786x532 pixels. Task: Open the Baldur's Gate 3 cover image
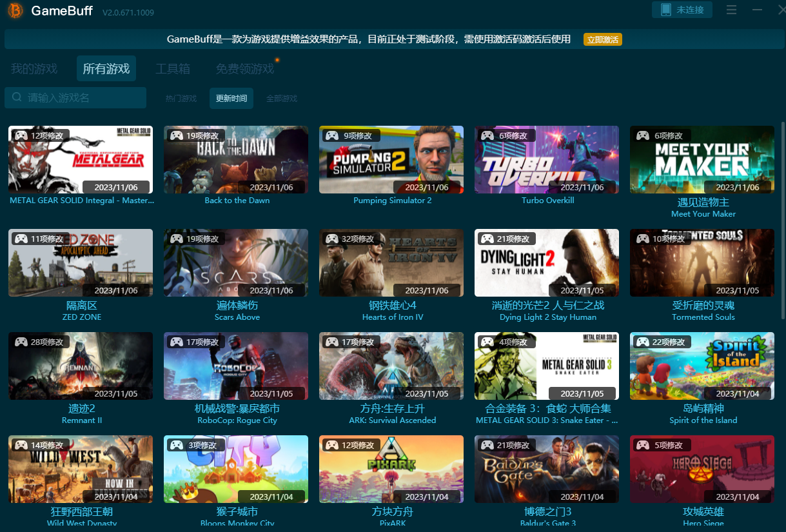[547, 469]
